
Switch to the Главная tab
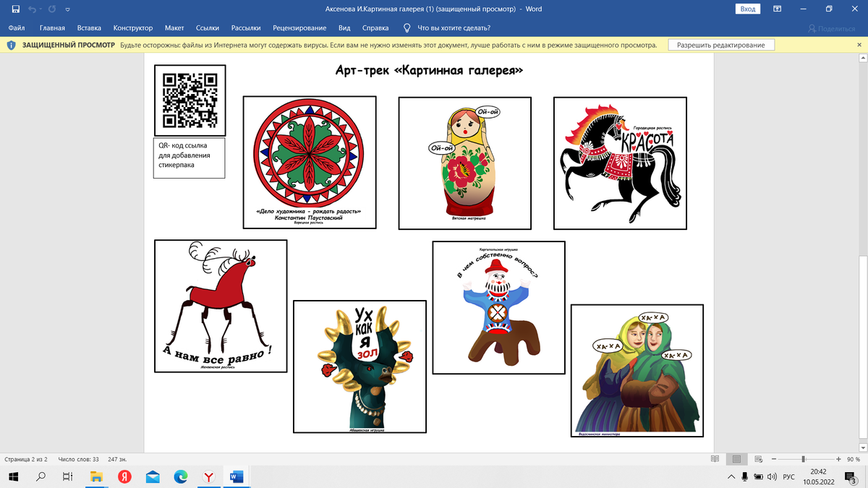pos(52,28)
